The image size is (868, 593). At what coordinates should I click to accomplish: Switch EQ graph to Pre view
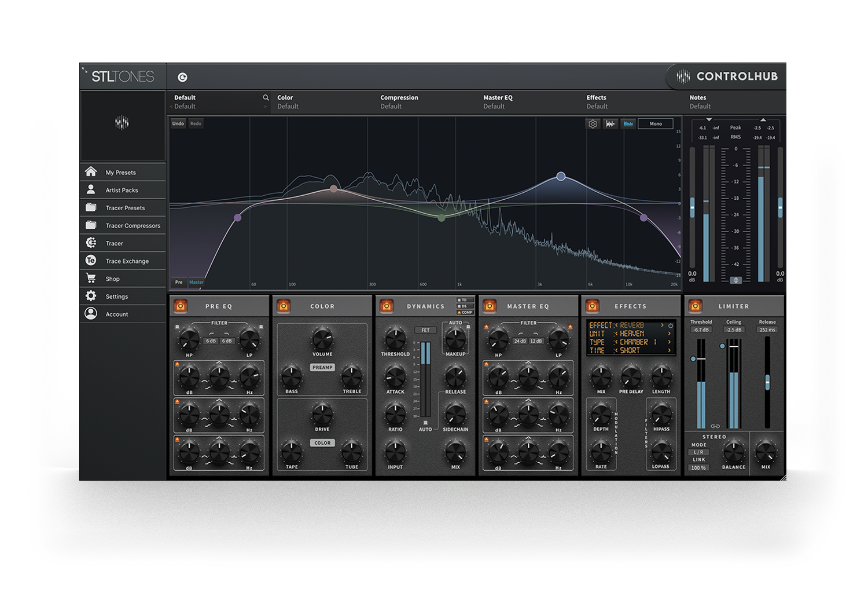[x=179, y=283]
